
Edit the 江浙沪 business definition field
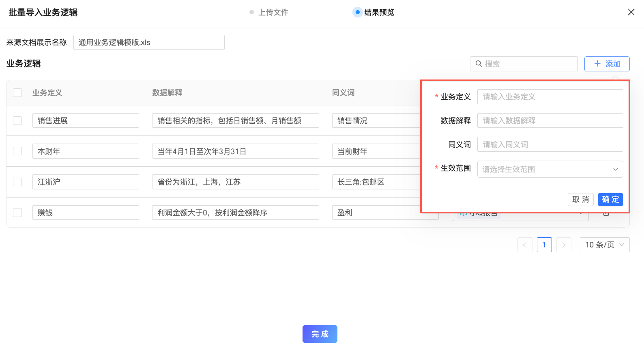click(x=86, y=182)
